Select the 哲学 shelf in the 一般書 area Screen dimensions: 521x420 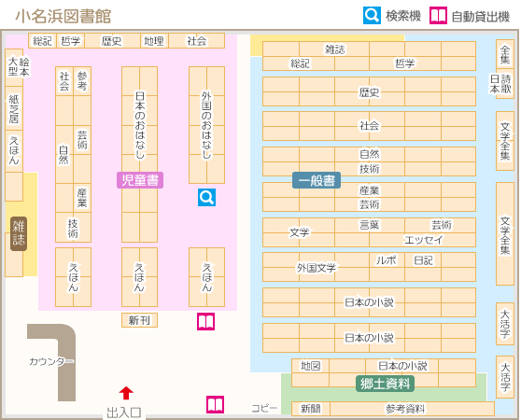(404, 63)
